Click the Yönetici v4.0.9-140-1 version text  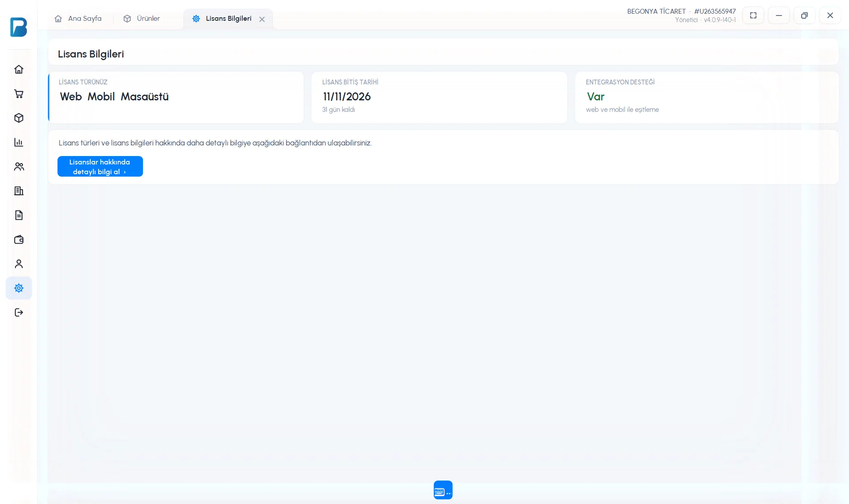coord(705,20)
